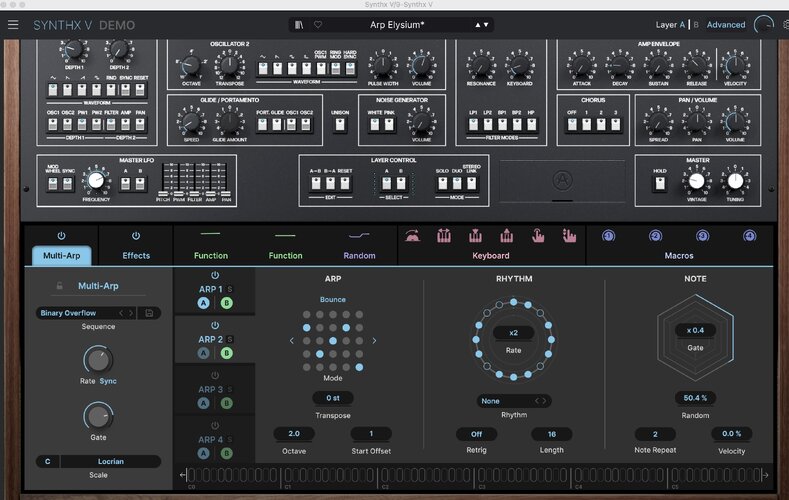
Task: Toggle the Effects power icon
Action: [x=136, y=235]
